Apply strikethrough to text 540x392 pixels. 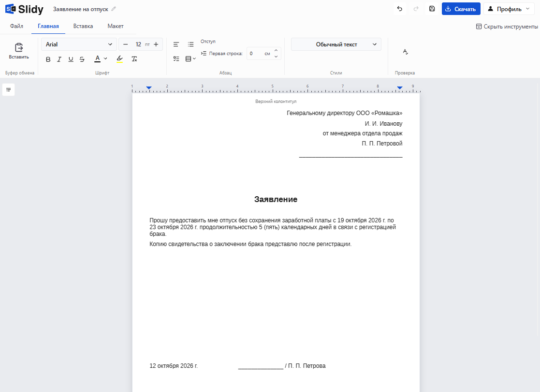coord(82,59)
